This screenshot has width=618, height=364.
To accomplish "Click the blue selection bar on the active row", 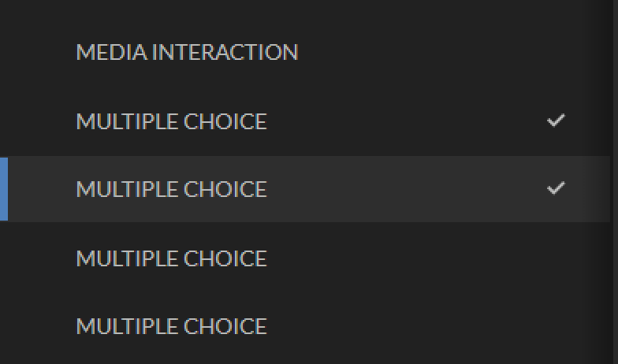I will (x=4, y=189).
